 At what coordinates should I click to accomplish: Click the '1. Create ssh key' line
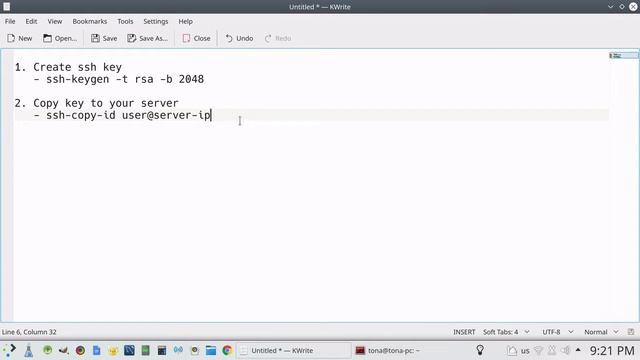pyautogui.click(x=68, y=67)
